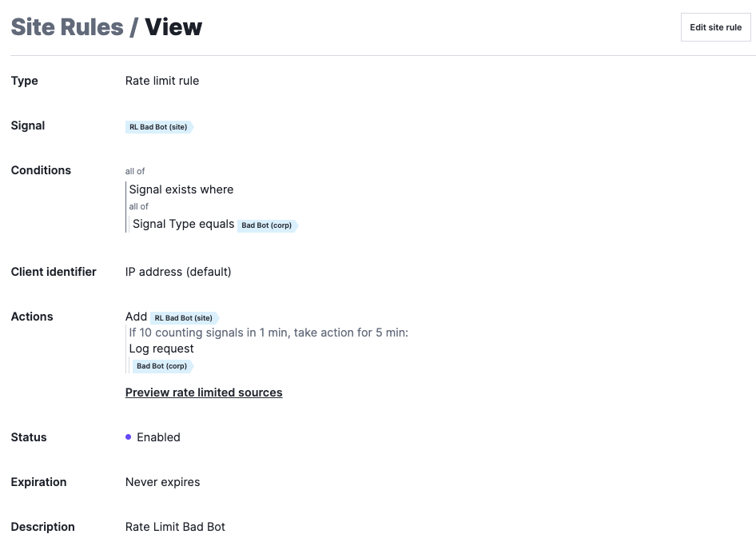Click the rate limit threshold description line

269,333
